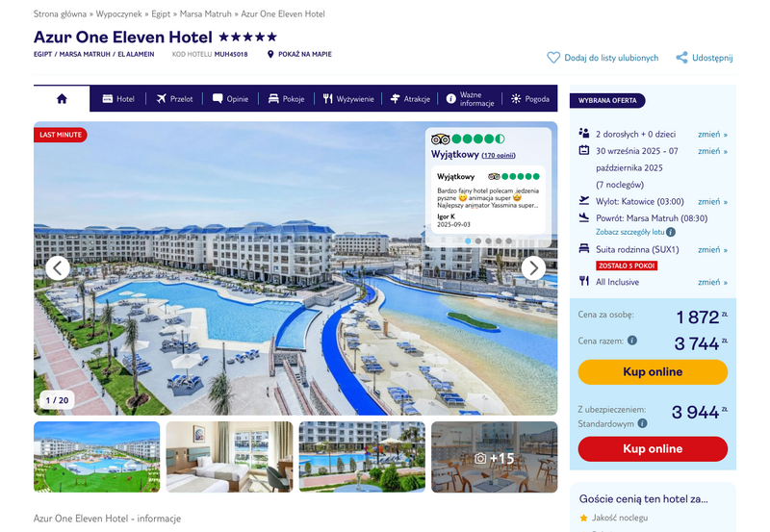Click the home icon tab
Viewport: 770px width, 532px height.
pos(62,99)
